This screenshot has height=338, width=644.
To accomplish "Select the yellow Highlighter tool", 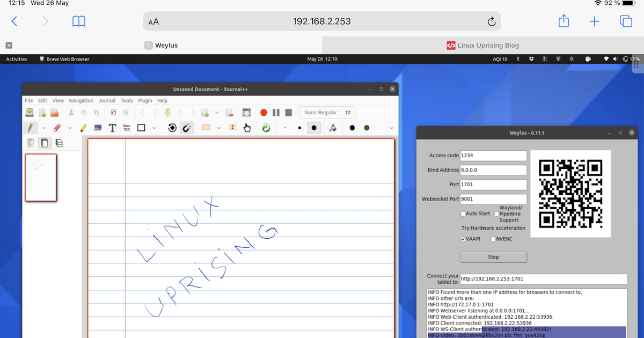I will [83, 128].
